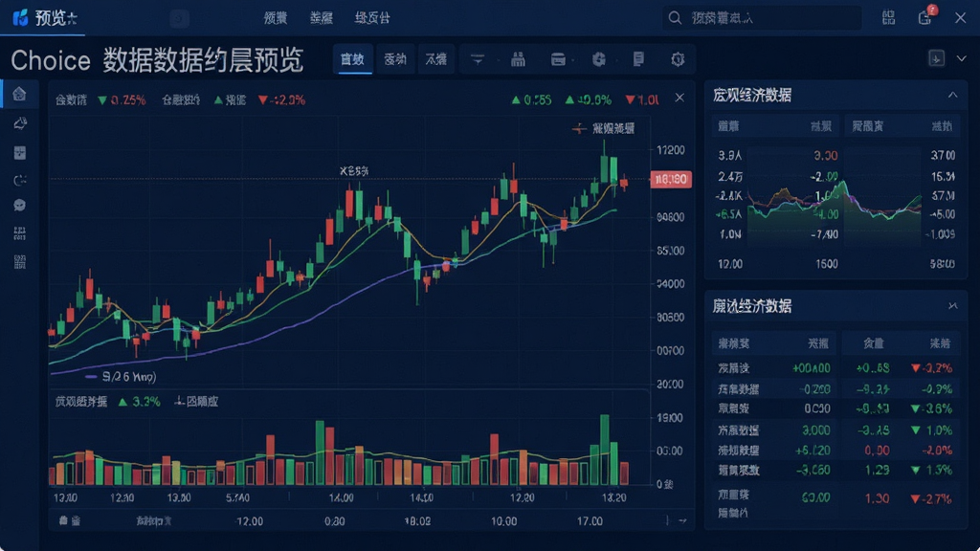Click the red 0.00 cell in the data table
The height and width of the screenshot is (551, 980).
[x=877, y=451]
